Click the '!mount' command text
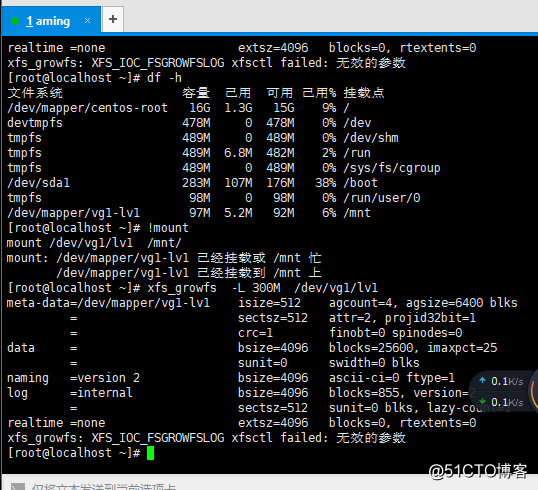This screenshot has width=538, height=490. click(x=168, y=228)
